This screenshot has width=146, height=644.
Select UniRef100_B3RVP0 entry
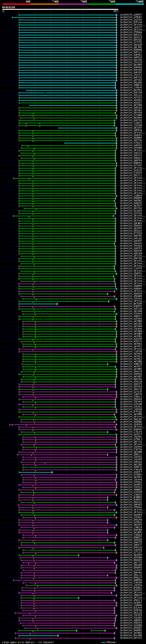coord(131,306)
